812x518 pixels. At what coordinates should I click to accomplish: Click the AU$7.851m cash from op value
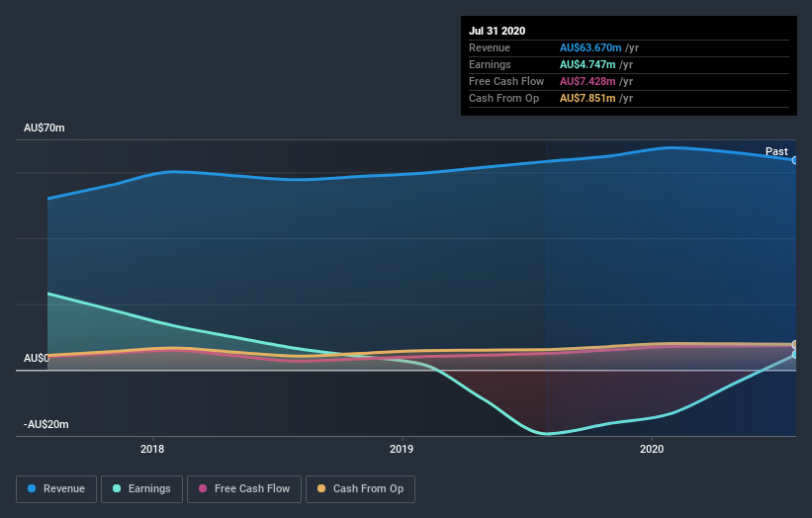pyautogui.click(x=587, y=98)
